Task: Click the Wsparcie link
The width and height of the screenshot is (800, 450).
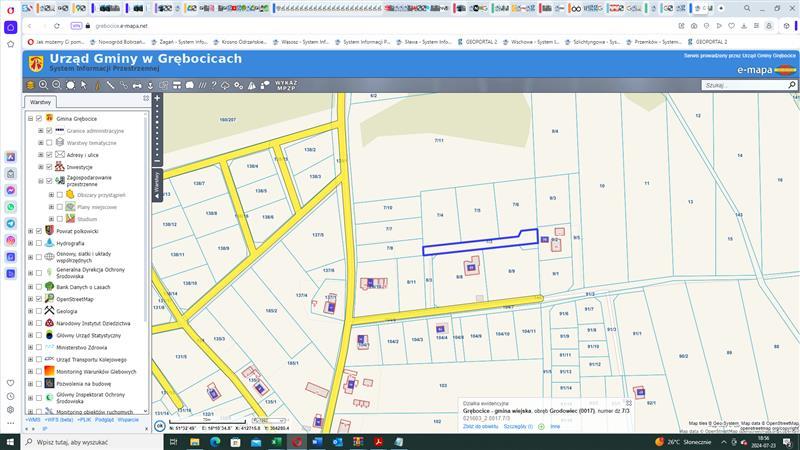Action: [128, 420]
